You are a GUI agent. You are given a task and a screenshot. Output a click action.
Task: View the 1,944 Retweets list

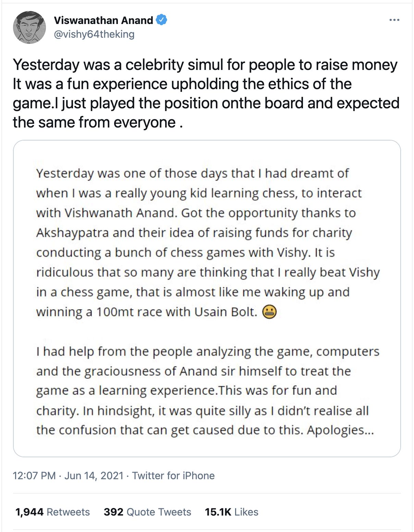[52, 512]
